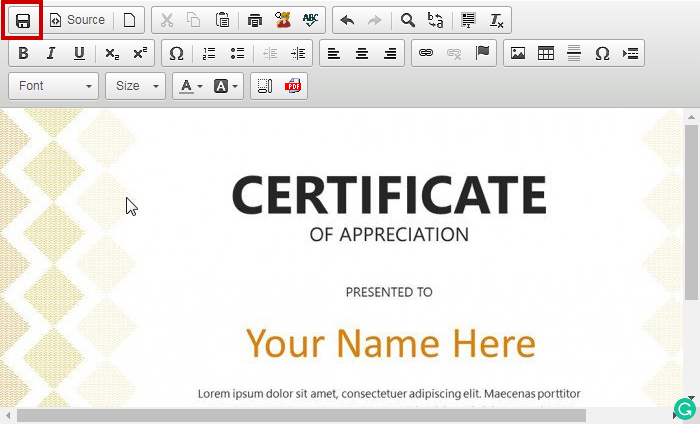Click the horizontal scrollbar at bottom
This screenshot has width=700, height=424.
(x=300, y=415)
